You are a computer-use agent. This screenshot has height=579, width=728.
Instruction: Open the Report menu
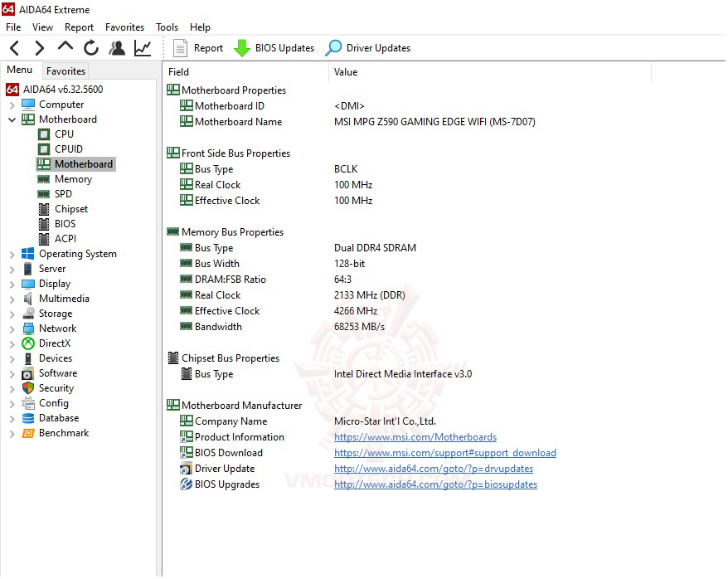coord(79,27)
